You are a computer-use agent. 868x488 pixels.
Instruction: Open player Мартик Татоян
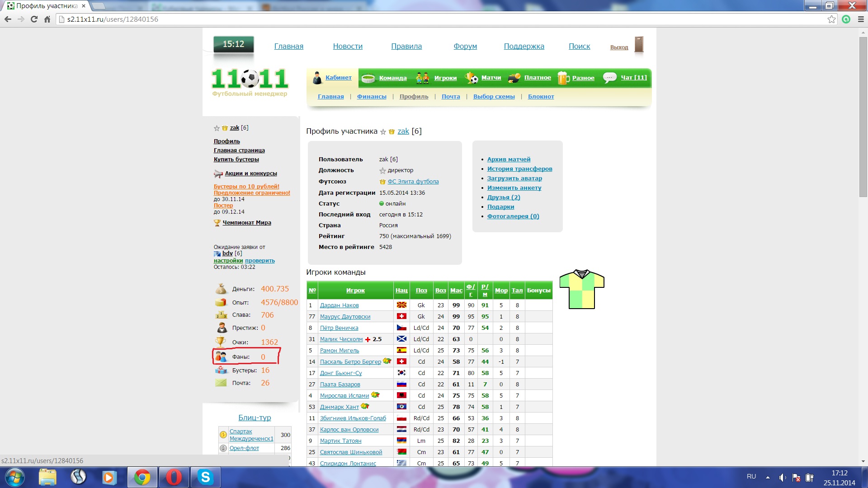(x=340, y=441)
